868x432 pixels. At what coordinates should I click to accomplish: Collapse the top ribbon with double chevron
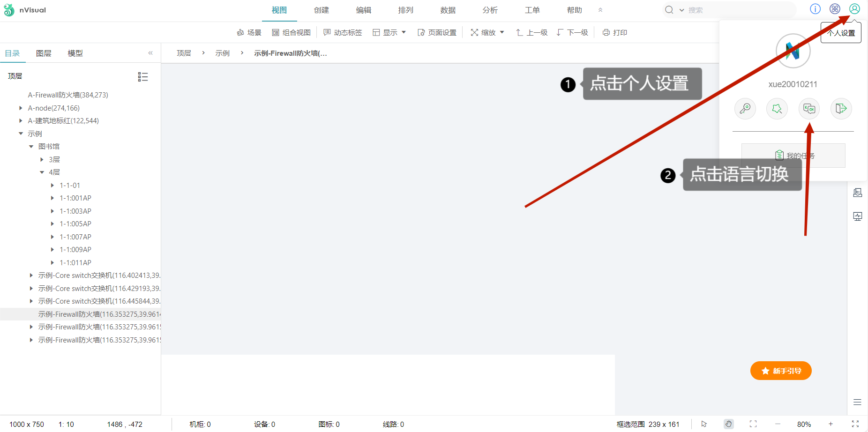pos(600,10)
